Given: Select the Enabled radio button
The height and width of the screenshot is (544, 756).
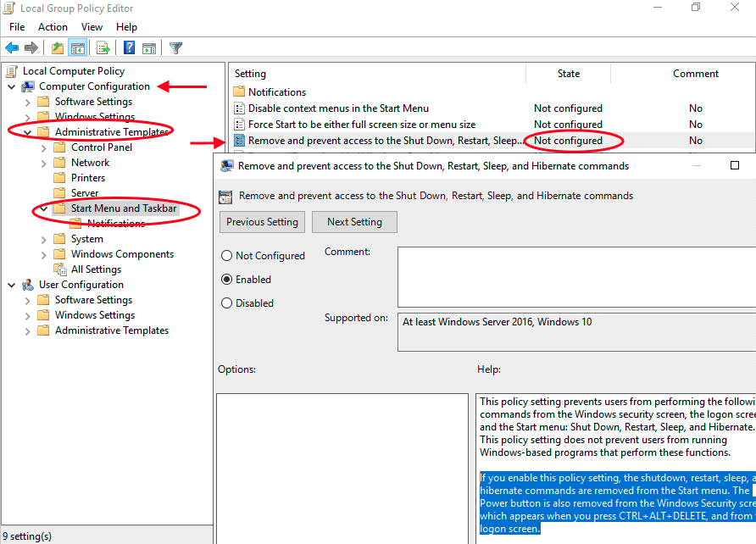Looking at the screenshot, I should click(x=226, y=279).
